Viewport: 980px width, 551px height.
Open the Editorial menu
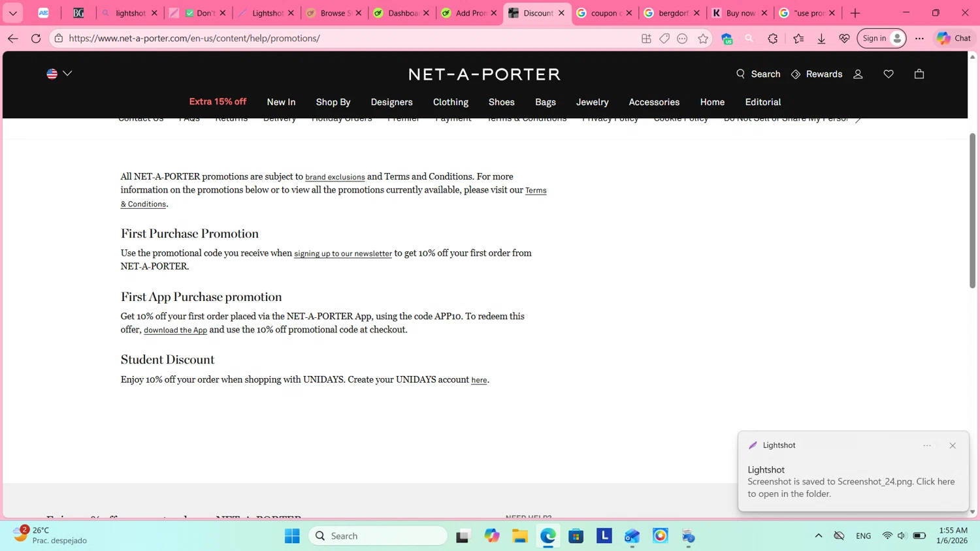pyautogui.click(x=763, y=102)
